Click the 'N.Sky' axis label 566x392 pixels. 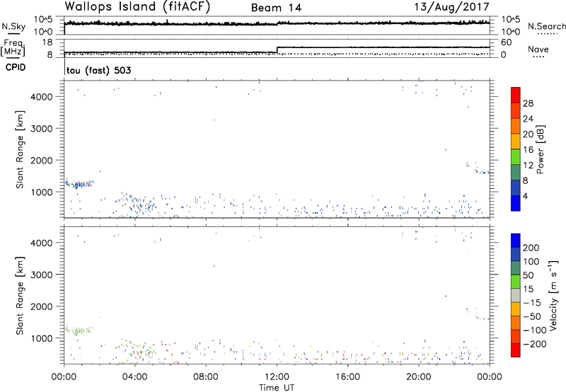(13, 26)
